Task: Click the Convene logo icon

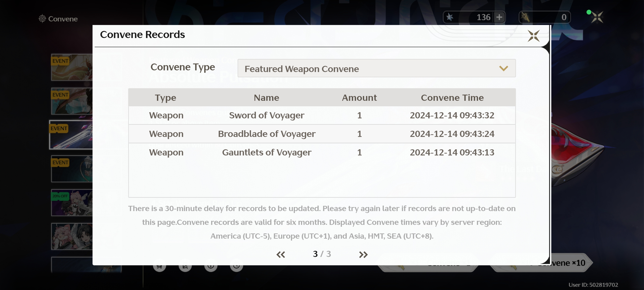Action: [x=42, y=19]
